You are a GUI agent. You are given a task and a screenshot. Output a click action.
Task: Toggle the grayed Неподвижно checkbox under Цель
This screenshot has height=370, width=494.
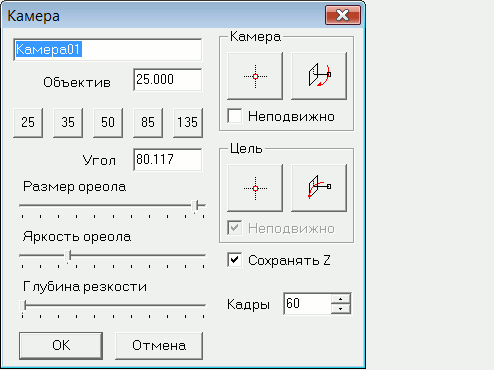coord(235,228)
